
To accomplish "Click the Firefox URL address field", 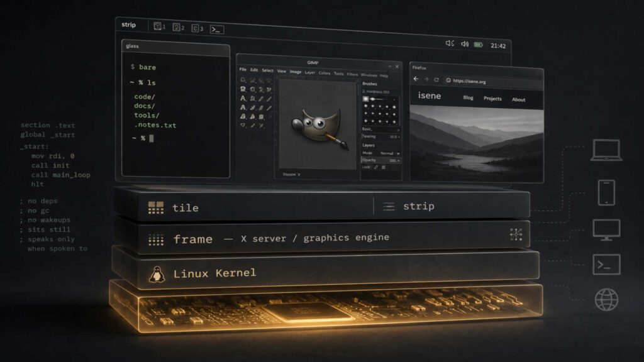I will pos(493,81).
